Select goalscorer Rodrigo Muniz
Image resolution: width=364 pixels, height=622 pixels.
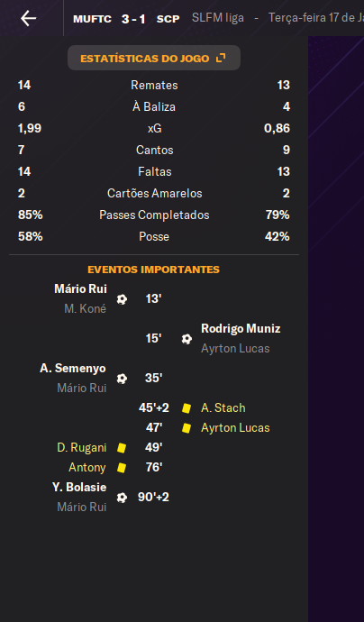click(x=241, y=328)
